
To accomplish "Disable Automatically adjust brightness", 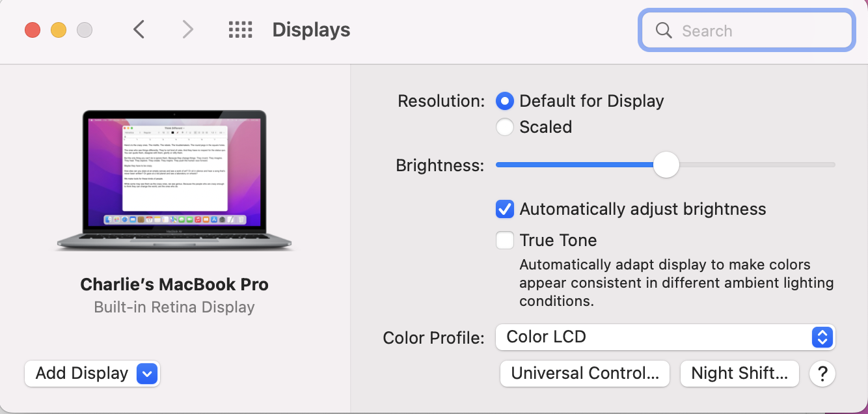I will point(505,209).
